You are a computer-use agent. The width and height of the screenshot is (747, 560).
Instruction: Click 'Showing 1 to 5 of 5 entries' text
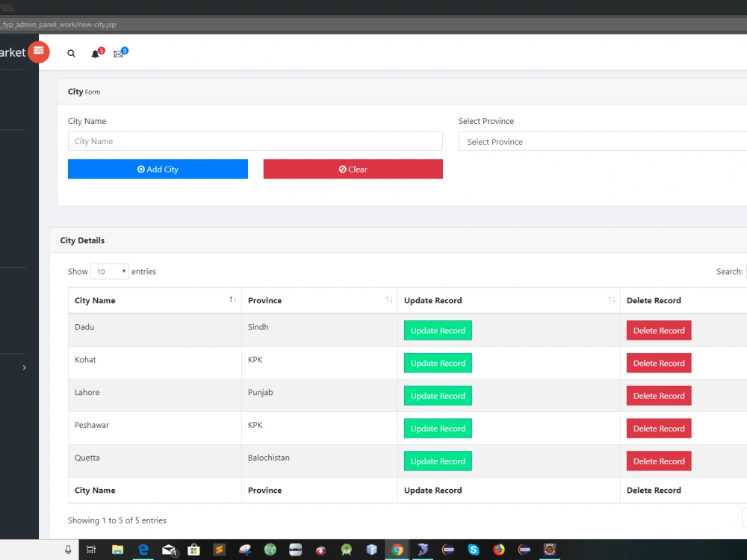point(117,520)
